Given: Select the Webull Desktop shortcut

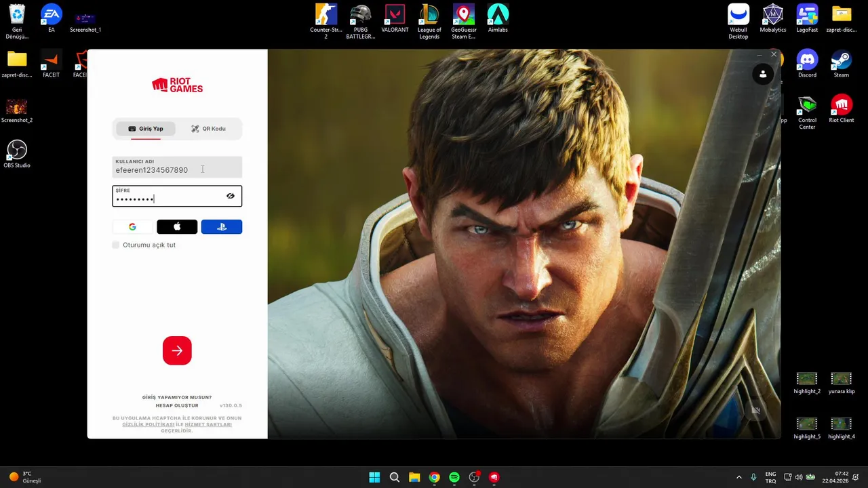Looking at the screenshot, I should point(738,22).
